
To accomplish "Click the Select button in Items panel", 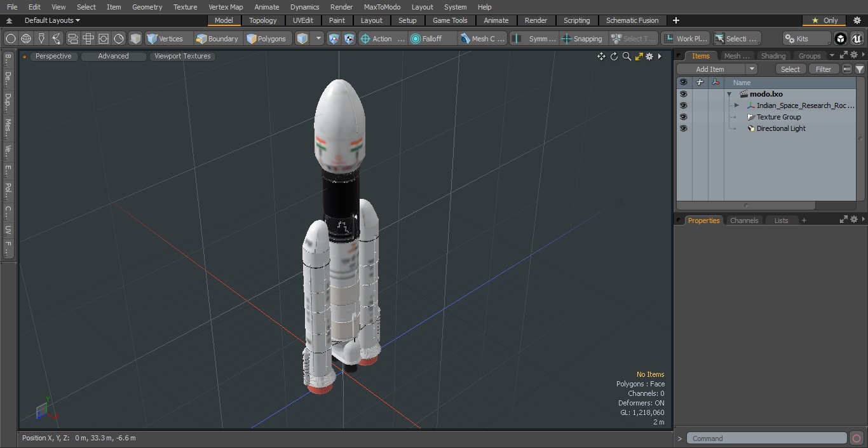I will coord(790,69).
